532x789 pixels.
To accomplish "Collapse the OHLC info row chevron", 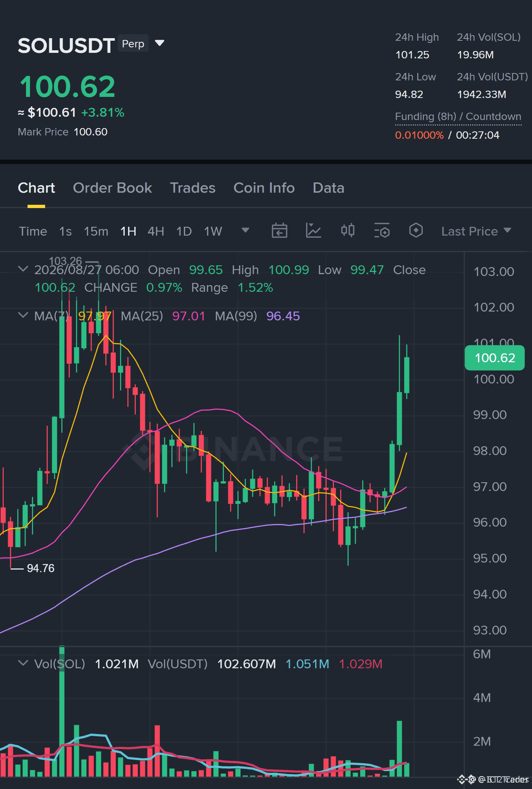I will pos(23,269).
